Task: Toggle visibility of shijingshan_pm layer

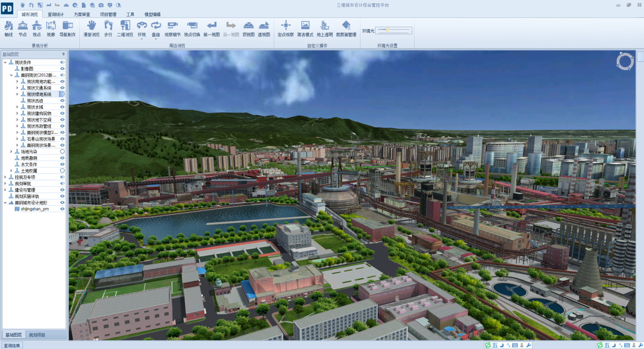Action: click(x=62, y=209)
